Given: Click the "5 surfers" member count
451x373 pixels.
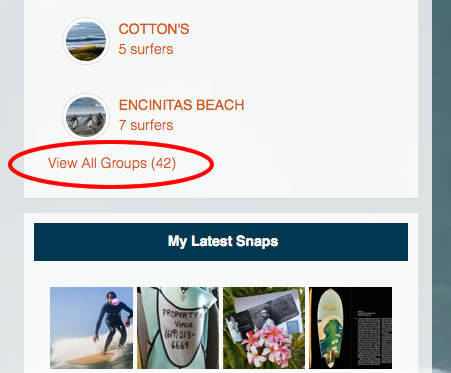Looking at the screenshot, I should pos(146,49).
